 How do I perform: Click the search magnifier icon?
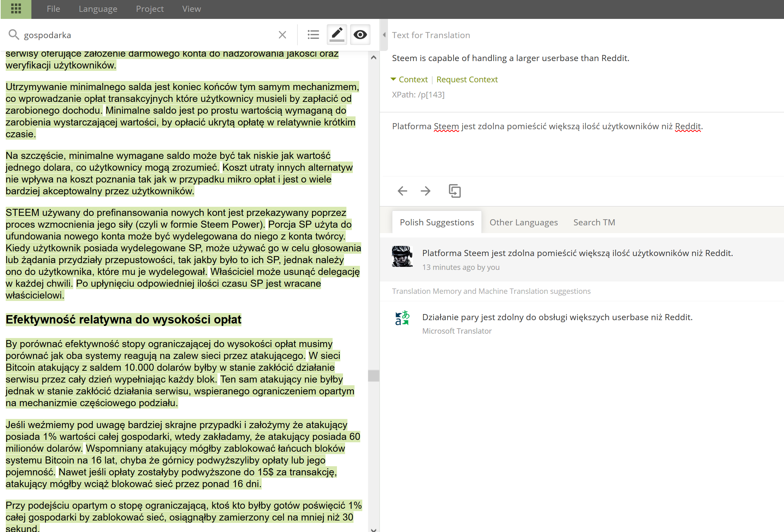click(x=14, y=35)
